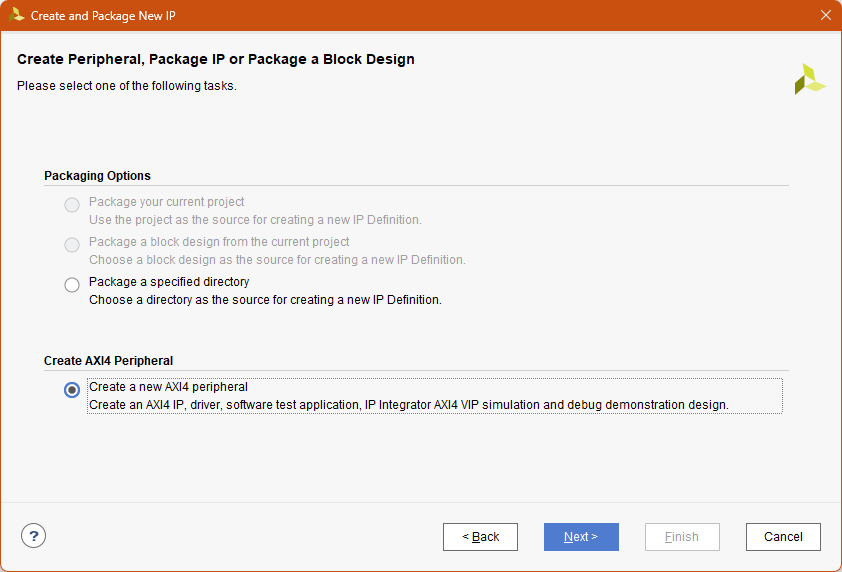Cancel the IP creation wizard

pyautogui.click(x=783, y=537)
